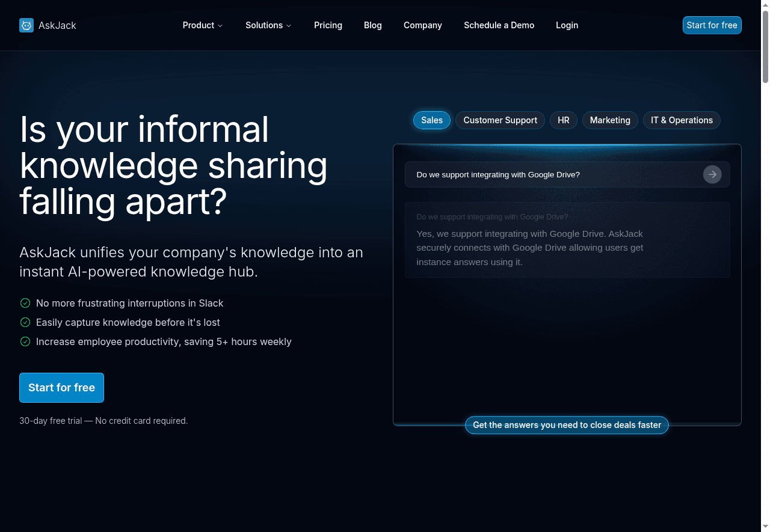Select the Sales use-case tab
This screenshot has height=532, width=770.
pyautogui.click(x=432, y=120)
